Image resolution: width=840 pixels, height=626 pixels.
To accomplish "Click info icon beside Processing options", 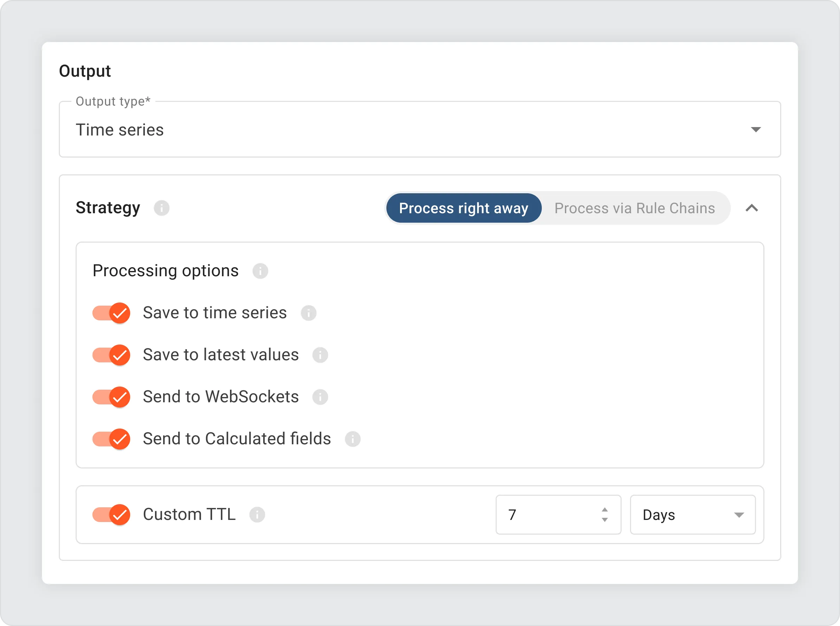I will pos(260,271).
